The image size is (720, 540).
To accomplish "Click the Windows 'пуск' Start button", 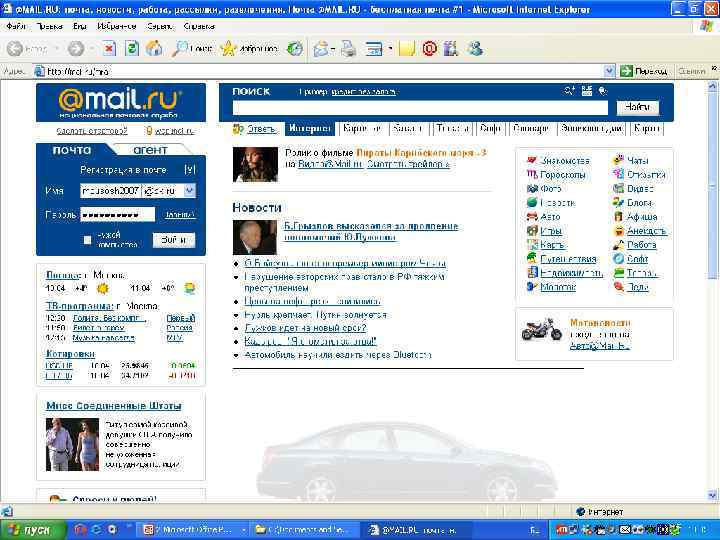I will click(33, 530).
